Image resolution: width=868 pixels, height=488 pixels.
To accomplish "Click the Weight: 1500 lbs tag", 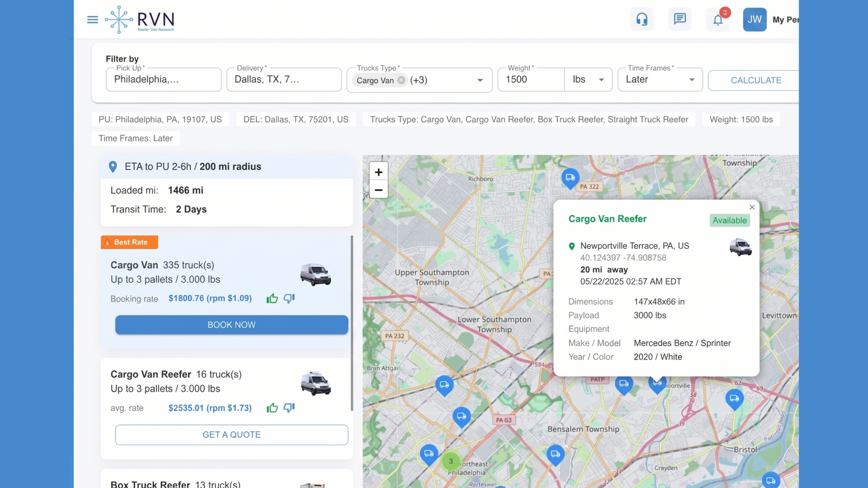I will point(741,120).
